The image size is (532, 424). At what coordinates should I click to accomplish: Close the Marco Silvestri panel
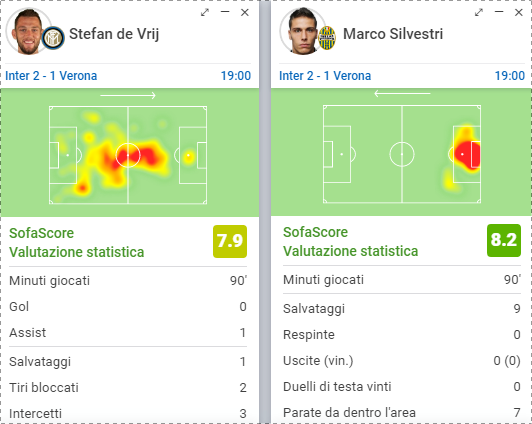point(519,13)
